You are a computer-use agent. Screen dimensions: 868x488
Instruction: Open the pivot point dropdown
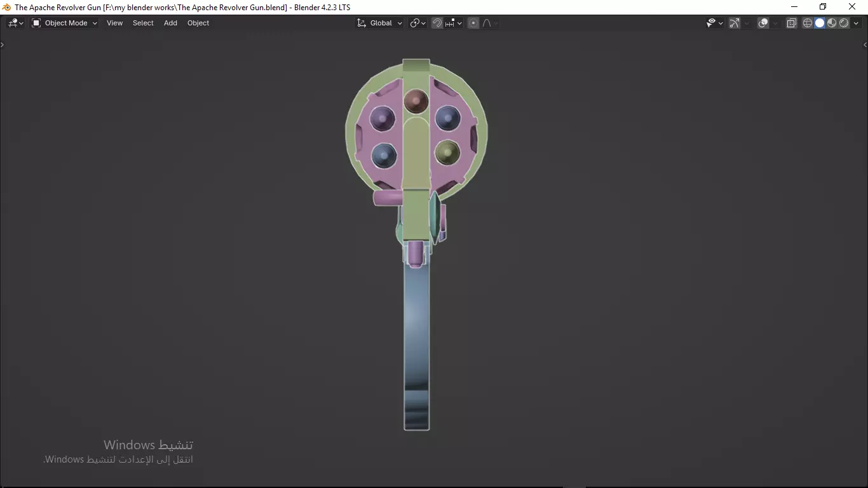pyautogui.click(x=417, y=23)
